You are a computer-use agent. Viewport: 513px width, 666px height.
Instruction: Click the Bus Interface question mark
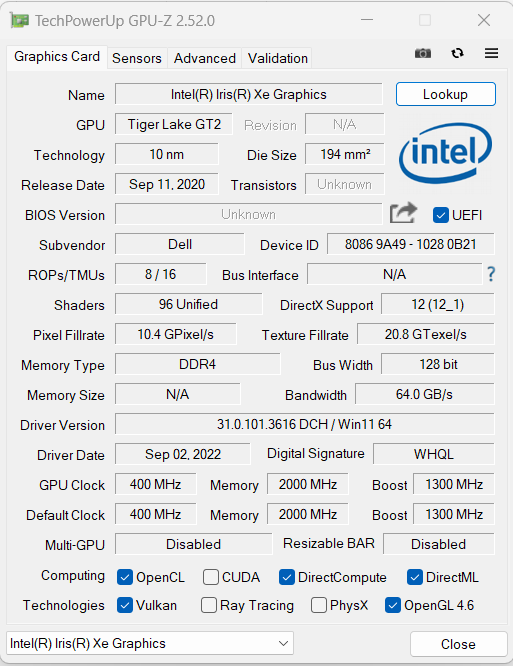click(491, 274)
